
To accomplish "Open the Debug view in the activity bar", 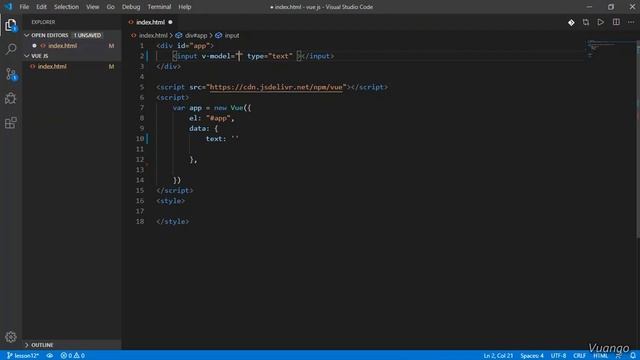I will pos(11,98).
